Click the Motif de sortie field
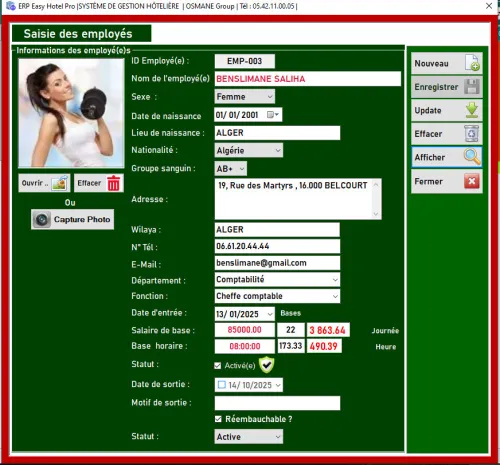This screenshot has width=500, height=465. tap(277, 403)
